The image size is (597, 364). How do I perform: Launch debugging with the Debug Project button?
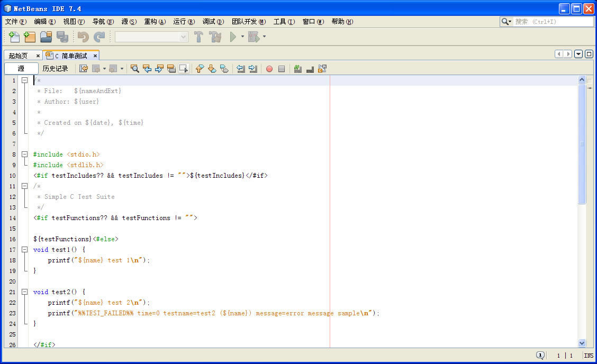254,37
